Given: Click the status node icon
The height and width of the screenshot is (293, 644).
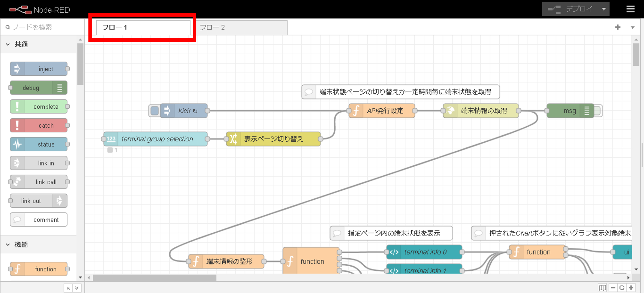Looking at the screenshot, I should coord(16,144).
